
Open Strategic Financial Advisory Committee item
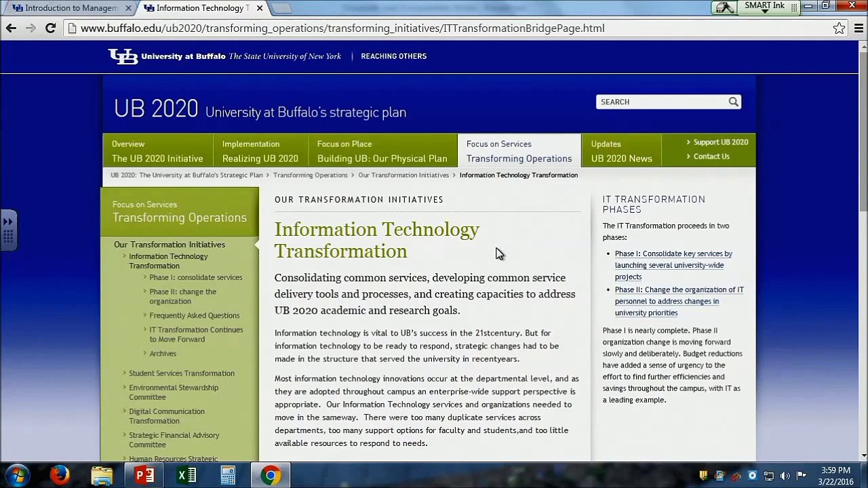click(x=174, y=440)
